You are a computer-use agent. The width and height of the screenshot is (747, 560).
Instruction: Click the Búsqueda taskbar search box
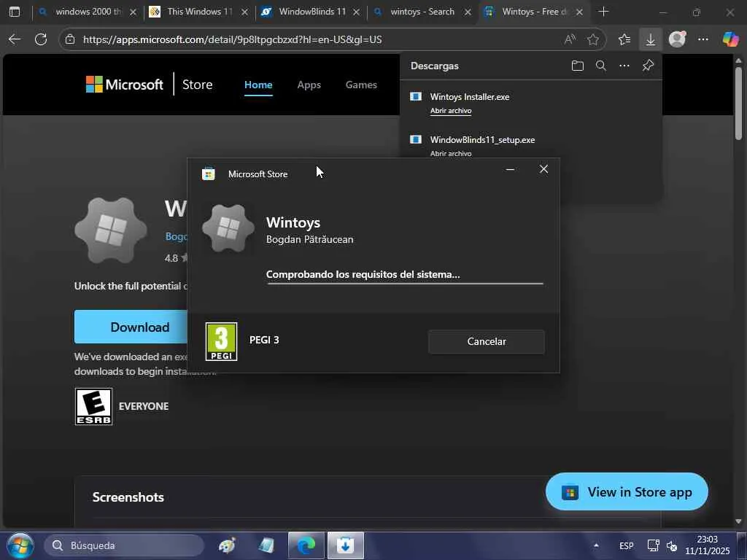(124, 545)
